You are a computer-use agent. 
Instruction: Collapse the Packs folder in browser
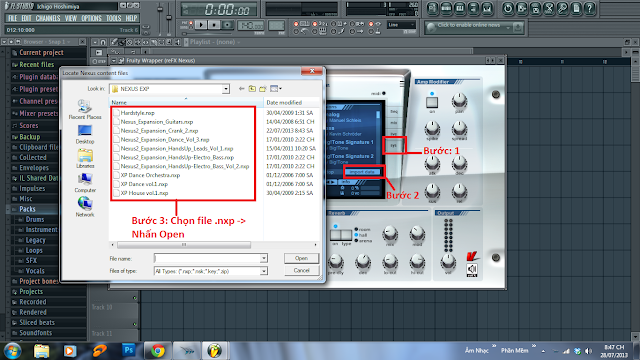pos(9,209)
